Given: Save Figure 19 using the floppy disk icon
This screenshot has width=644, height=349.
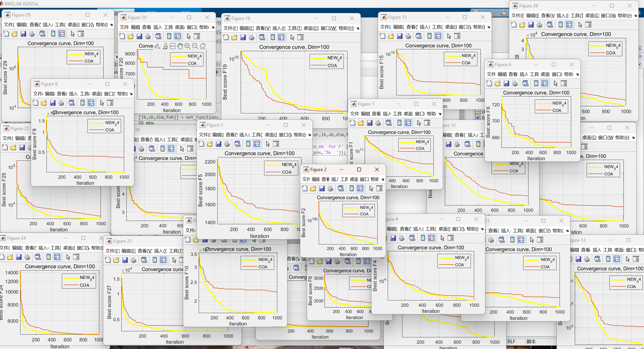Looking at the screenshot, I should pyautogui.click(x=243, y=37).
